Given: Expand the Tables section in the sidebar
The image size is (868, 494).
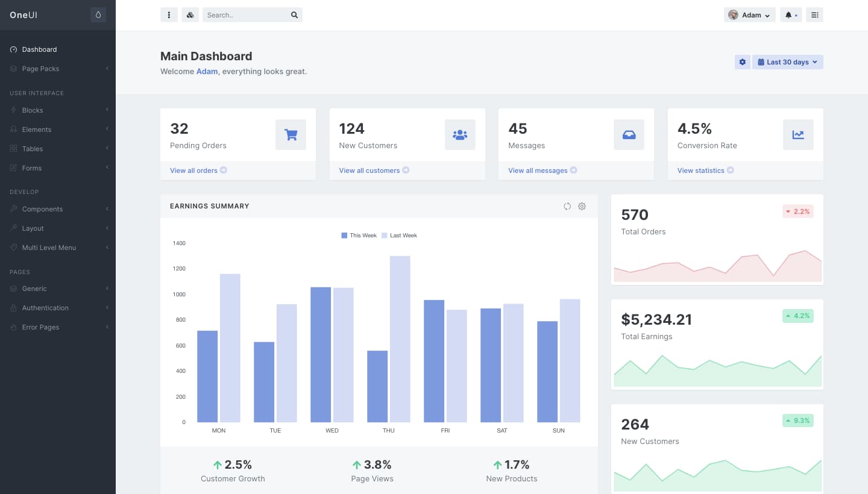Looking at the screenshot, I should tap(32, 148).
